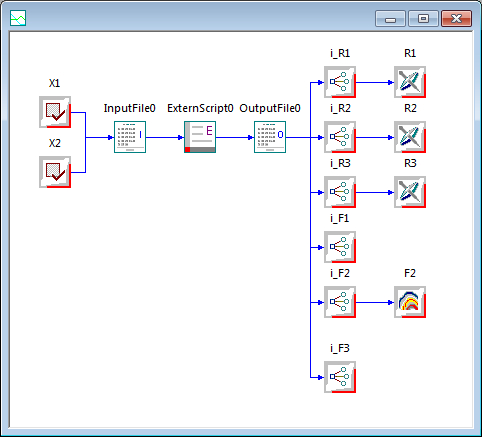
Task: Click the F2 label text
Action: point(410,273)
